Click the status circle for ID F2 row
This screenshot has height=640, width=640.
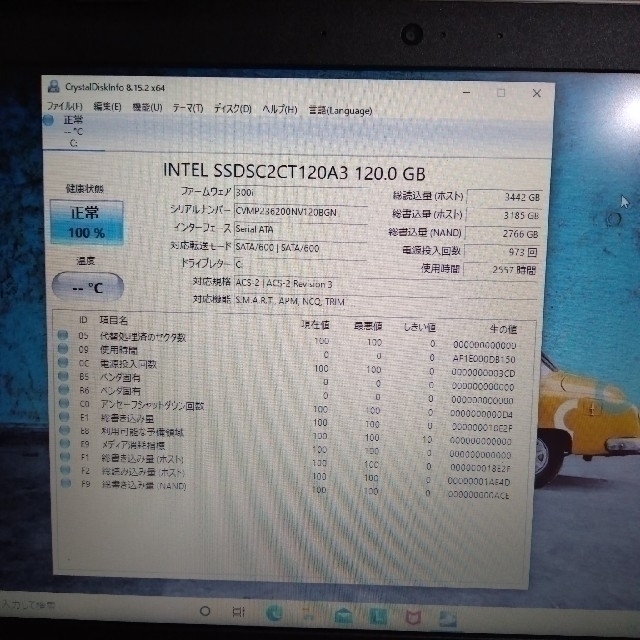(65, 470)
